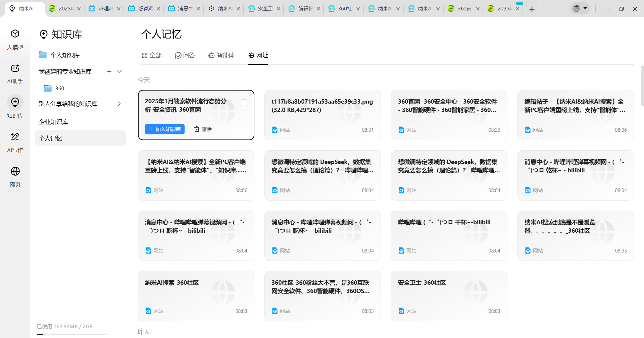This screenshot has width=644, height=338.
Task: Select the 网址 filter tab
Action: pos(258,55)
